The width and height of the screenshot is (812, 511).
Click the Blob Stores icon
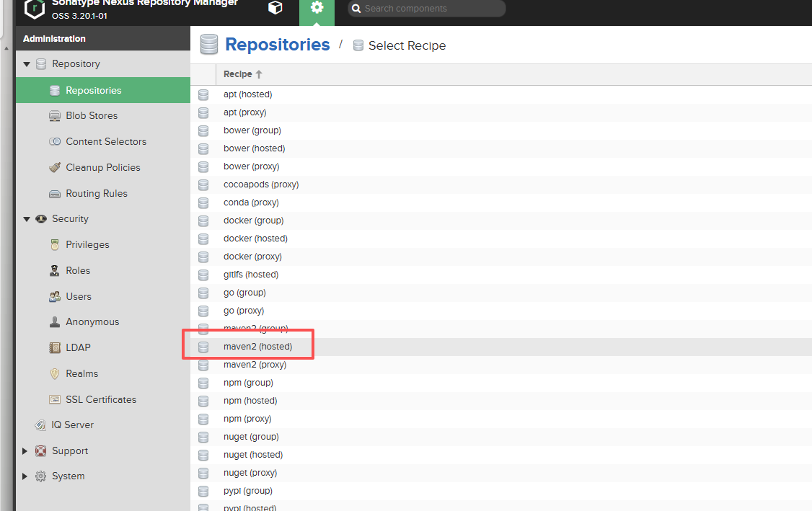pos(54,116)
